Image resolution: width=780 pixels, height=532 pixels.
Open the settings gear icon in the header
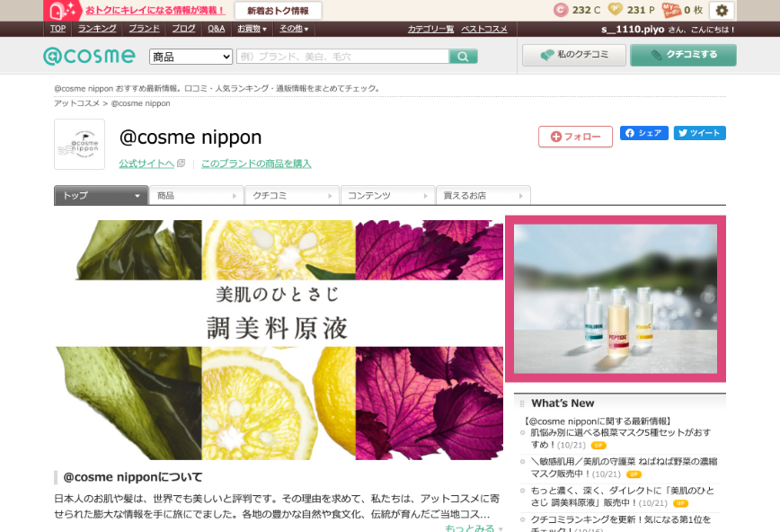coord(722,10)
